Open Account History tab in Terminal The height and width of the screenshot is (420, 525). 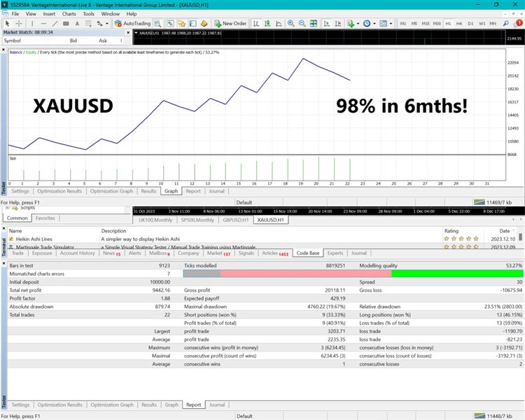(x=77, y=253)
